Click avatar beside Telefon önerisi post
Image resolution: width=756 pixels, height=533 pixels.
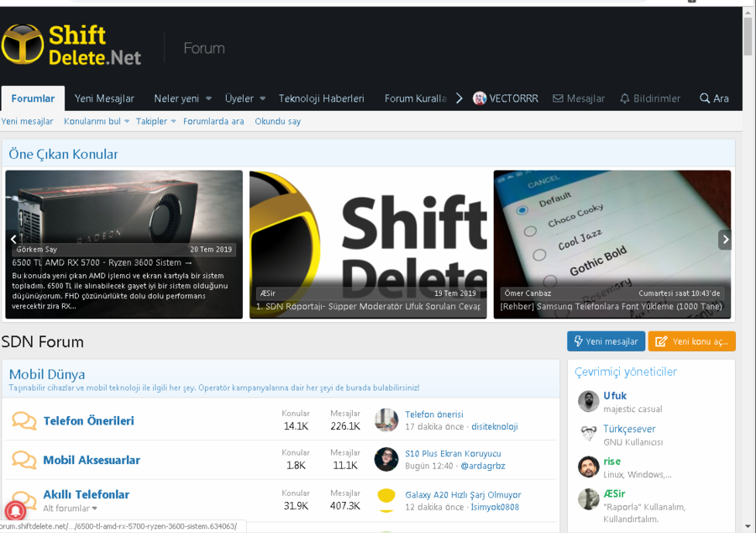386,420
